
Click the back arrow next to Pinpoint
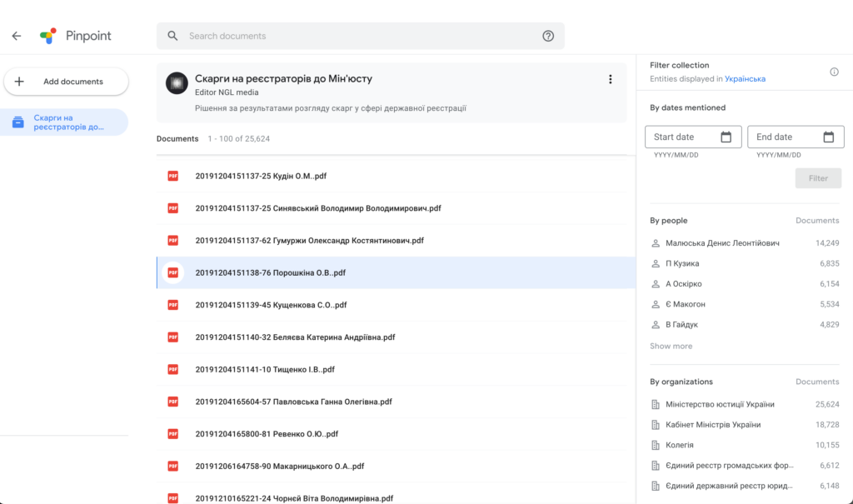pos(16,36)
